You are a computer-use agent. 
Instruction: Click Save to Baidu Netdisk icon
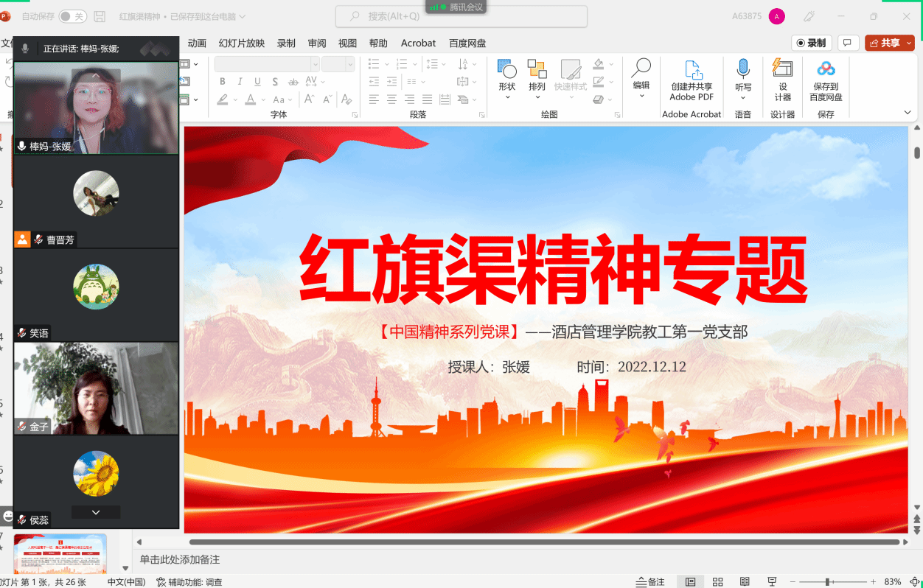coord(826,69)
